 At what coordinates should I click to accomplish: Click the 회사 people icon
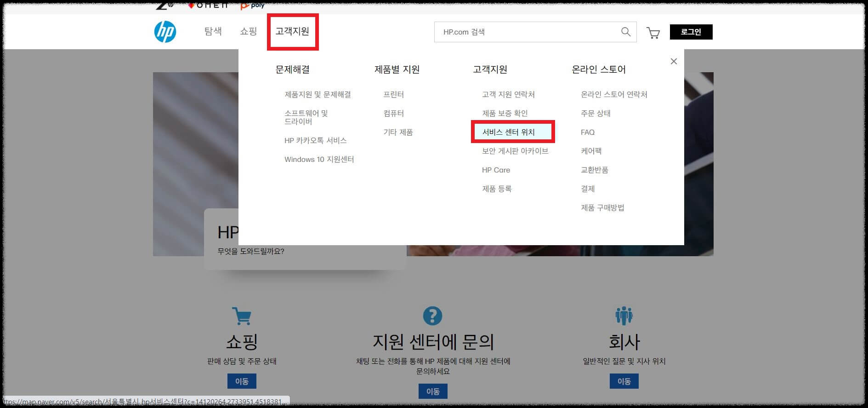click(x=624, y=316)
